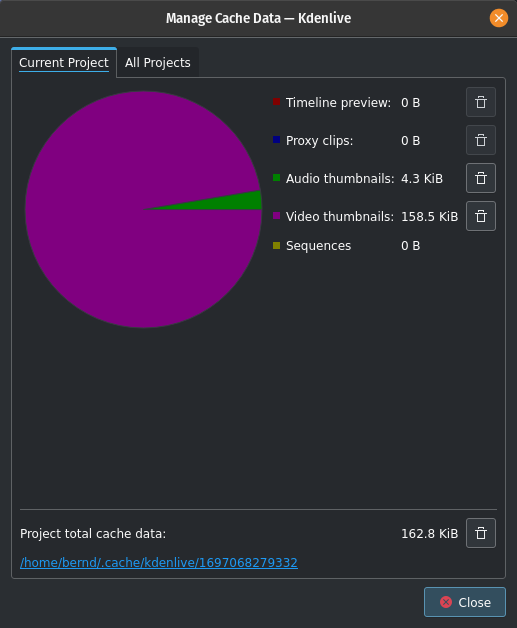Click the 'Manage Cache Data — Kdenlive' title
The width and height of the screenshot is (517, 628).
(258, 18)
